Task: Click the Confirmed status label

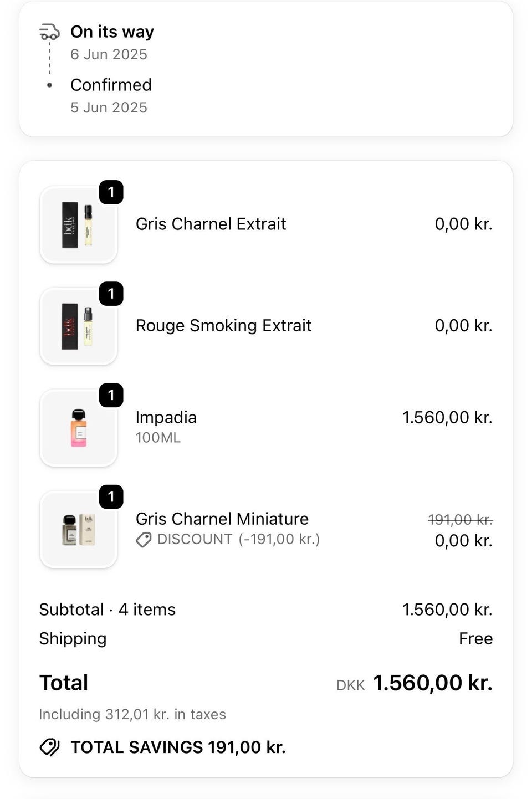Action: [x=111, y=85]
